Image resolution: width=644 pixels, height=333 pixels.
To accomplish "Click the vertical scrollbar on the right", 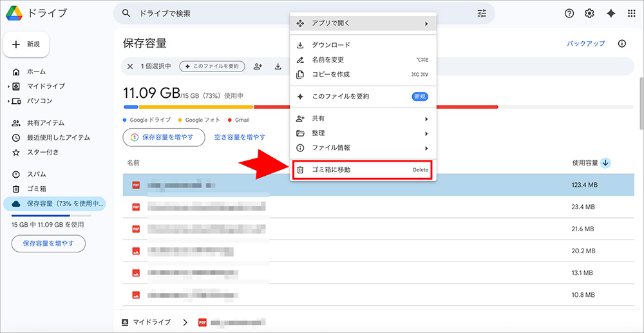I will 642,104.
